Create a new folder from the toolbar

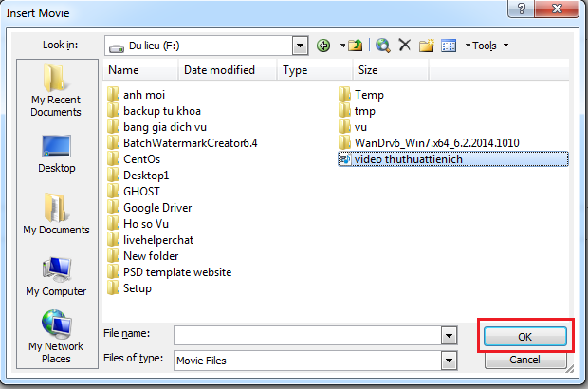click(426, 46)
